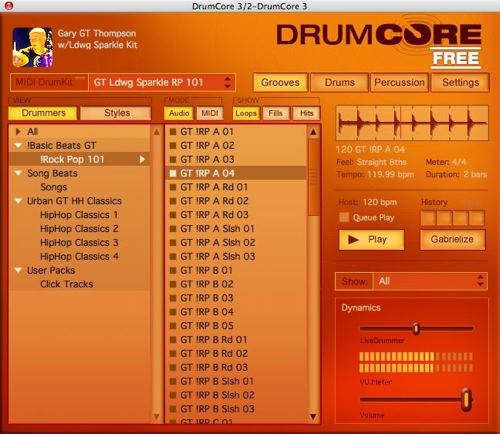Expand the All tree node
Image resolution: width=500 pixels, height=434 pixels.
pyautogui.click(x=18, y=132)
